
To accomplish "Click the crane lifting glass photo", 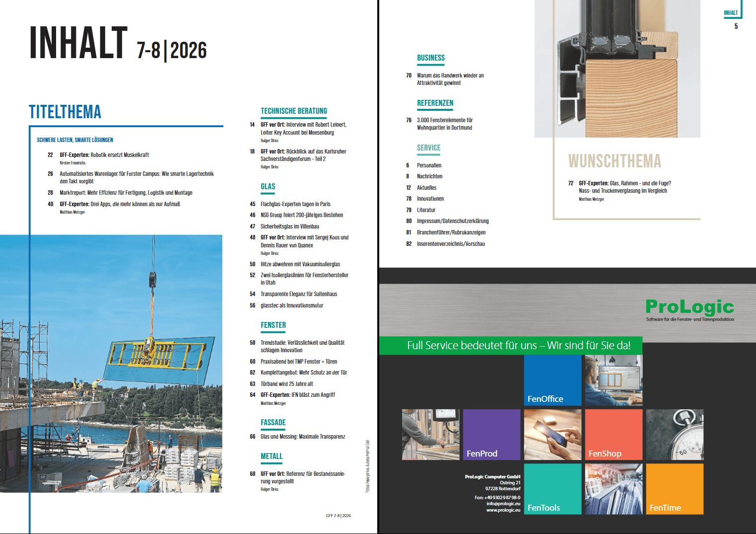I will pyautogui.click(x=111, y=364).
